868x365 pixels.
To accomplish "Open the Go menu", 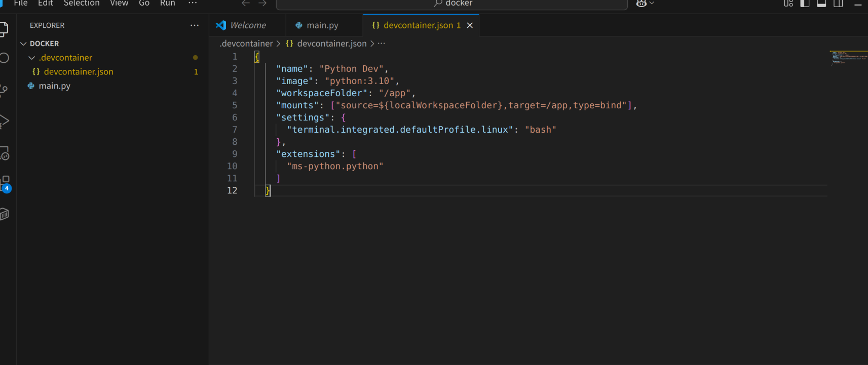I will pos(144,4).
